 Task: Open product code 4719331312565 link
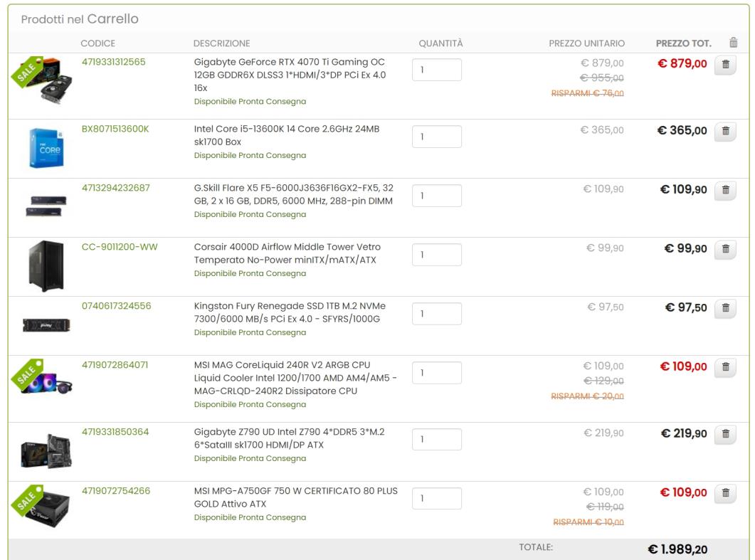(114, 62)
